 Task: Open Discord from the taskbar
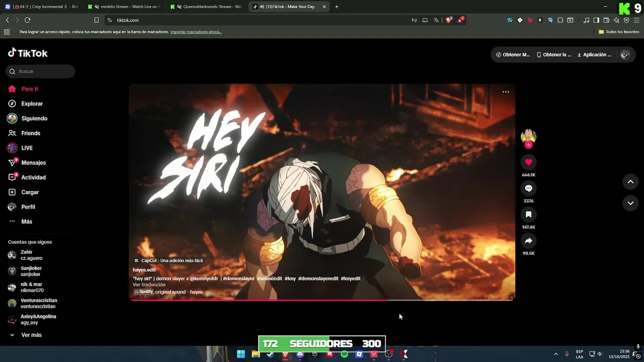click(300, 354)
